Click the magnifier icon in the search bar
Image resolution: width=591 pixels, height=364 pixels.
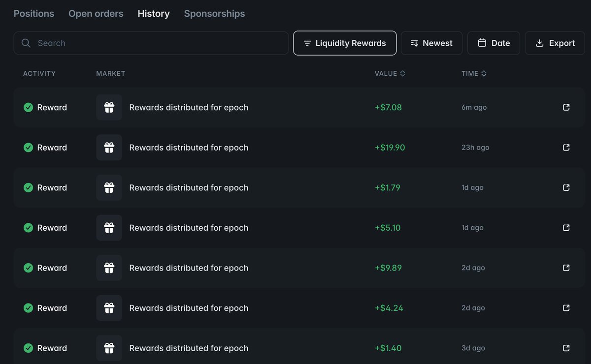pos(26,43)
